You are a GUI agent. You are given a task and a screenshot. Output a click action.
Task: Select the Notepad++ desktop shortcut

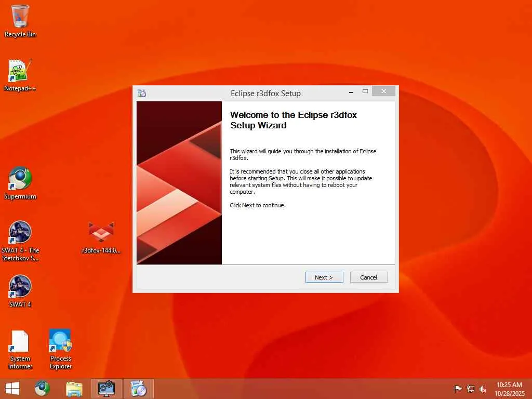[20, 75]
